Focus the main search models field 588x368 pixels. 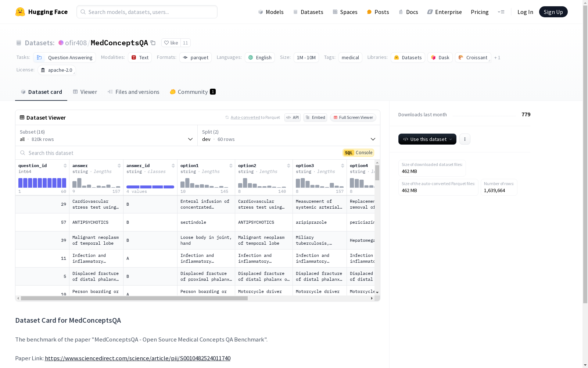147,12
